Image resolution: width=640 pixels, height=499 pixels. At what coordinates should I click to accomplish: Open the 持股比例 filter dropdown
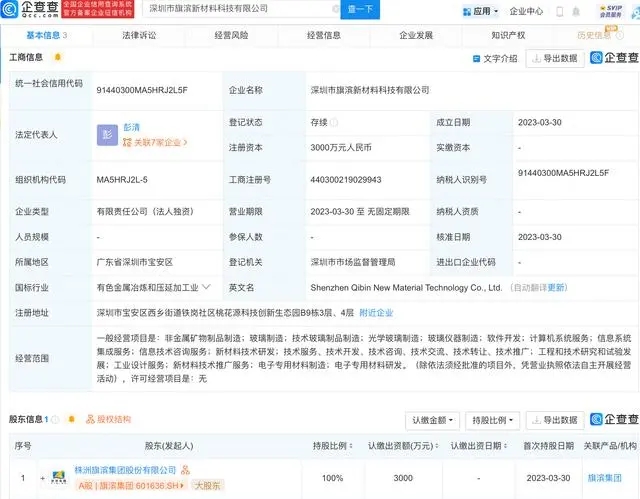[492, 420]
